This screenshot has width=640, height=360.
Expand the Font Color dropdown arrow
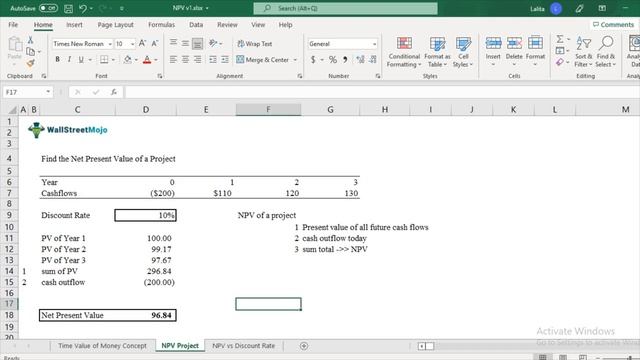point(156,60)
